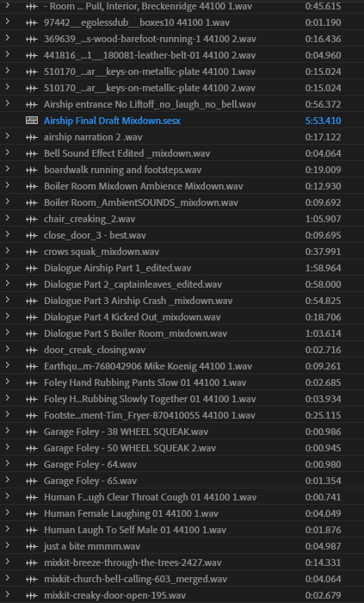The height and width of the screenshot is (603, 364).
Task: Expand boardwalk running and footsteps.wav file
Action: (x=7, y=170)
